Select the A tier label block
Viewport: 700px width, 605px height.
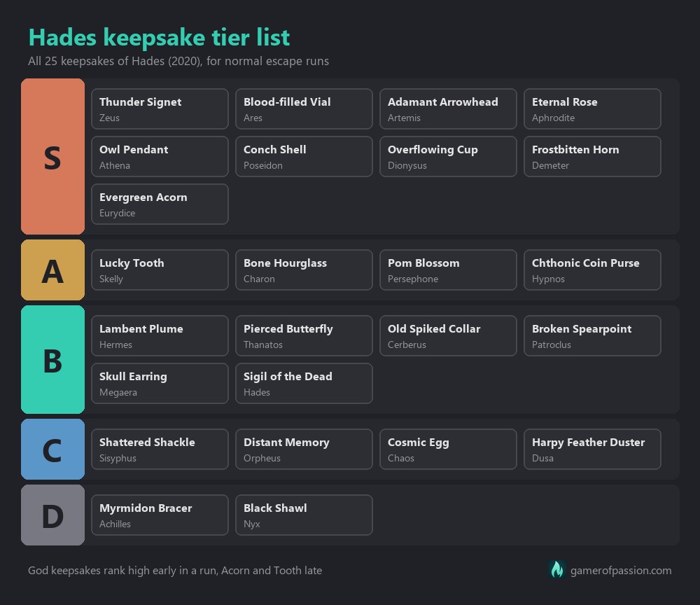52,270
